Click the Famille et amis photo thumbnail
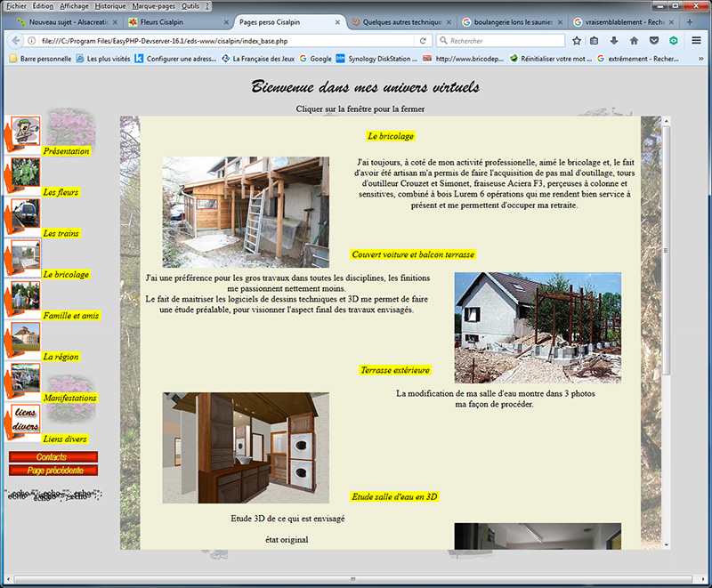The width and height of the screenshot is (712, 588). [26, 295]
